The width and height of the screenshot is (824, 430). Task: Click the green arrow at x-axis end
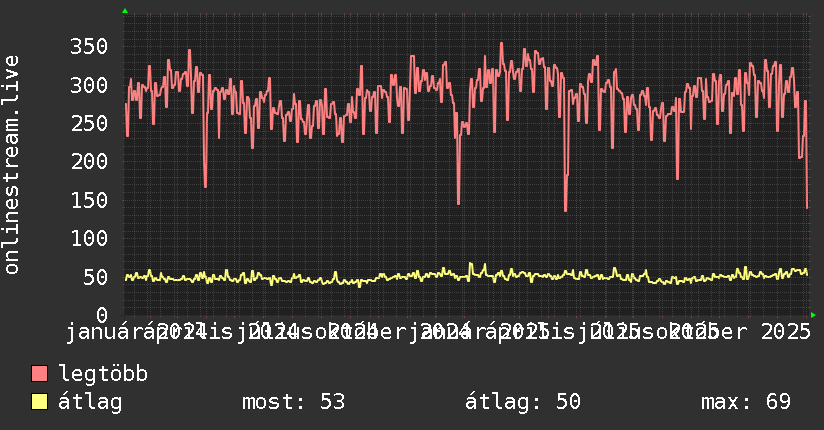pyautogui.click(x=813, y=315)
